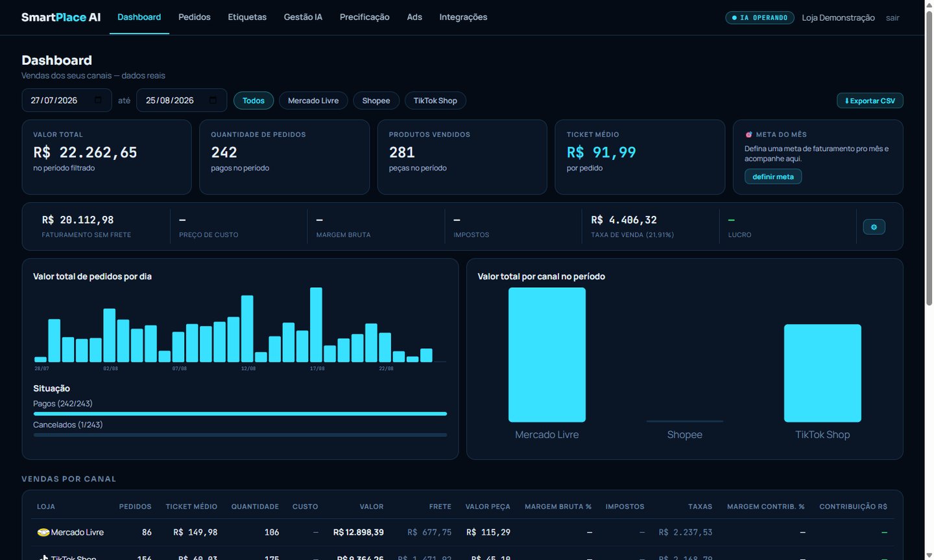Click the Mercado Livre bar in channel chart
934x560 pixels.
click(x=547, y=355)
